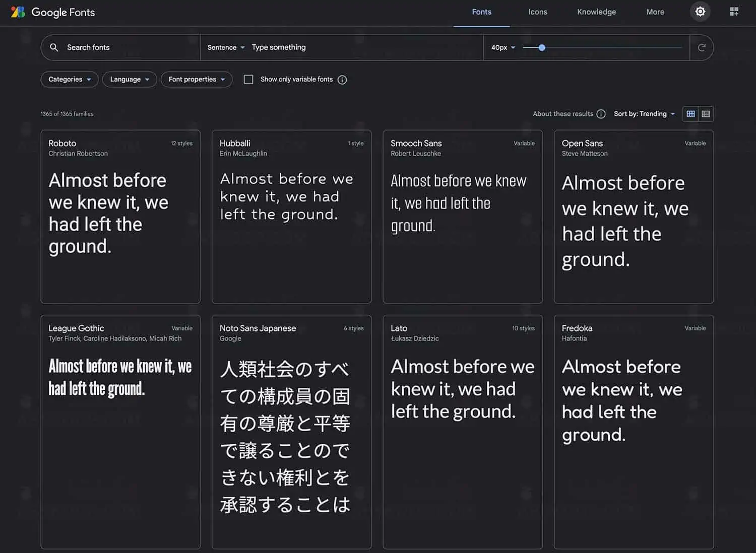The width and height of the screenshot is (756, 553).
Task: Open the settings gear icon
Action: click(700, 12)
